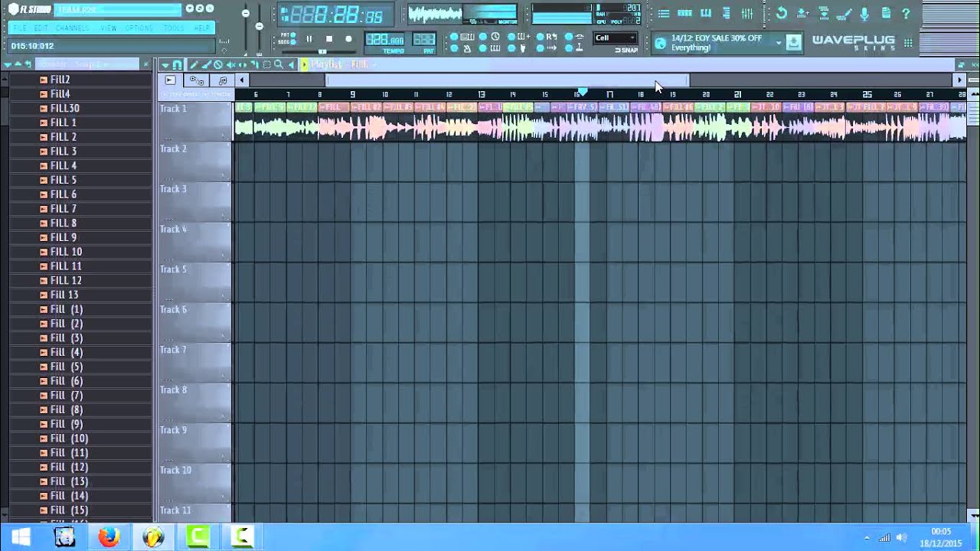This screenshot has height=551, width=980.
Task: Select the Zoom magnifier tool in playlist
Action: [x=279, y=65]
